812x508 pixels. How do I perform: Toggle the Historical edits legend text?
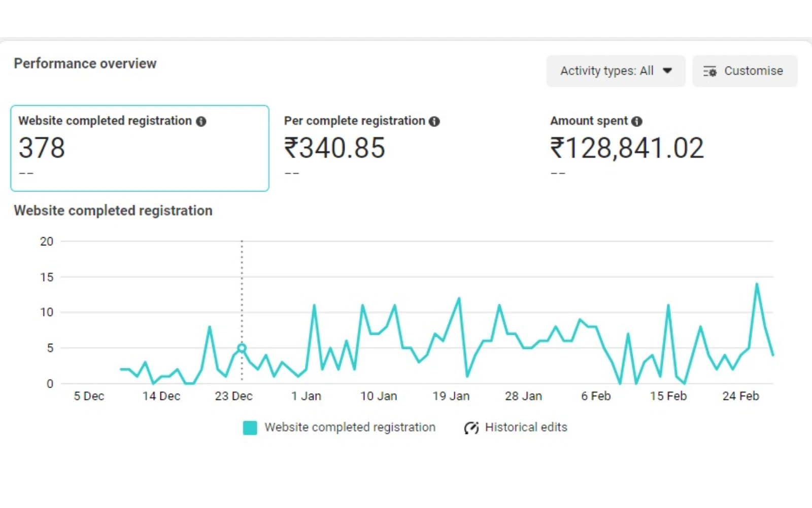click(x=526, y=427)
